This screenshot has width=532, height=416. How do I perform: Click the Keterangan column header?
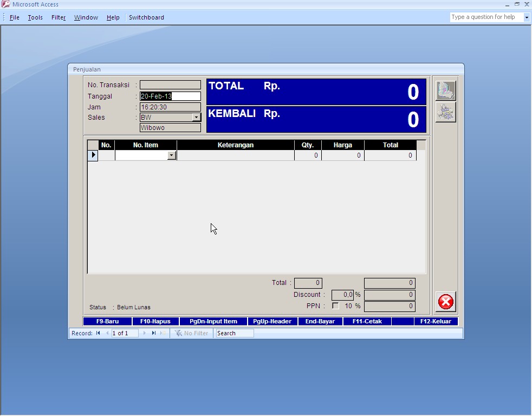coord(236,145)
